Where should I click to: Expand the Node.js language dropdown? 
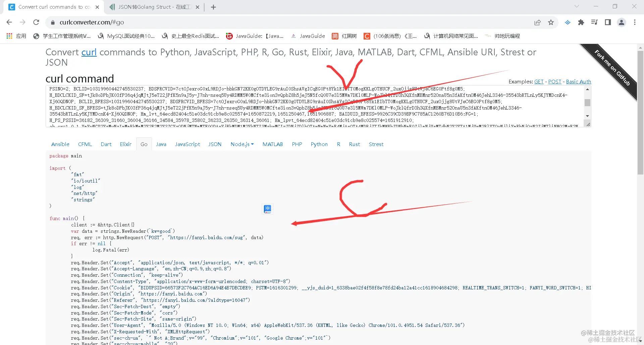pyautogui.click(x=242, y=144)
